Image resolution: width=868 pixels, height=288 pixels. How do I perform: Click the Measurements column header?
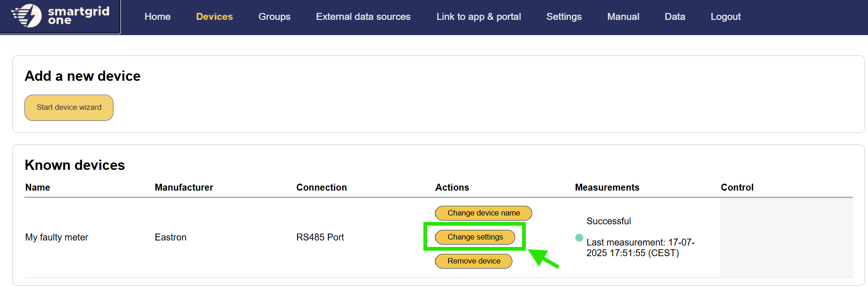(x=607, y=187)
